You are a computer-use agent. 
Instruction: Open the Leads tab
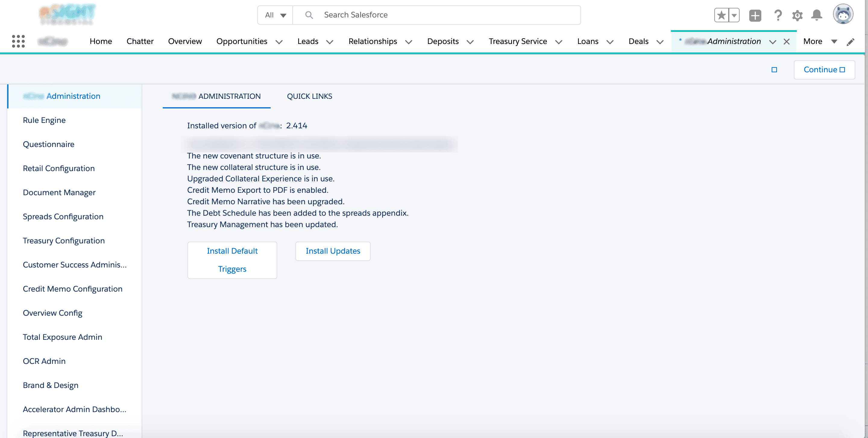[x=308, y=41]
